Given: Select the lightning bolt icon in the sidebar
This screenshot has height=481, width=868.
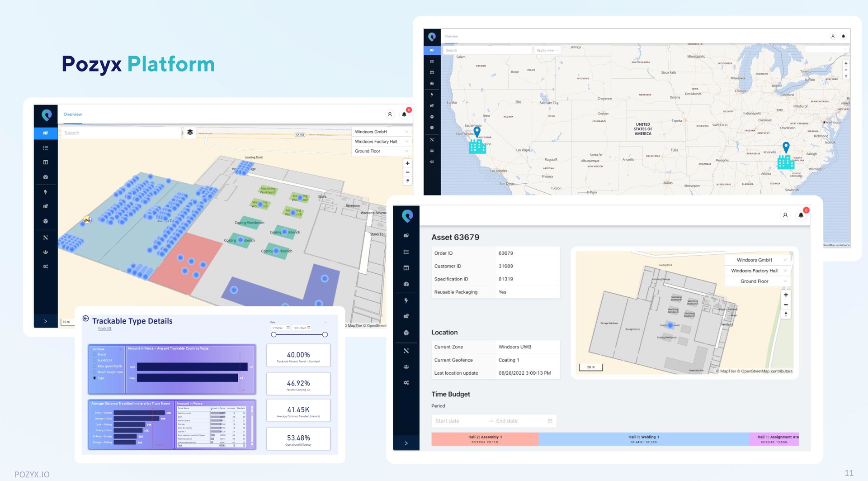Looking at the screenshot, I should 45,191.
